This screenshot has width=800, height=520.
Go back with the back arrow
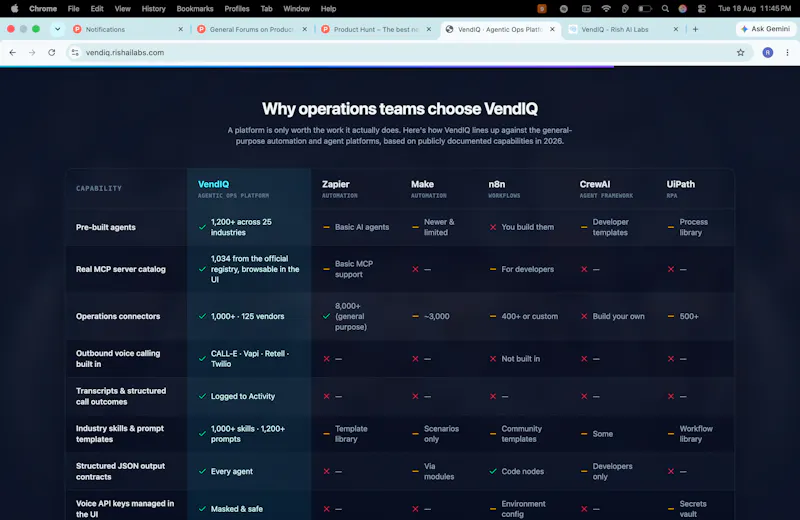[x=13, y=52]
